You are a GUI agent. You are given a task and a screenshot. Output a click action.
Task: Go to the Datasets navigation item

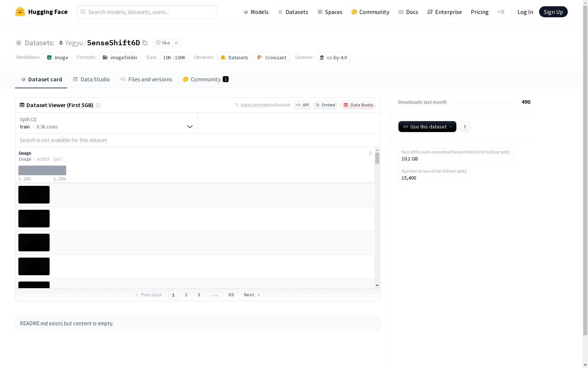pos(293,12)
